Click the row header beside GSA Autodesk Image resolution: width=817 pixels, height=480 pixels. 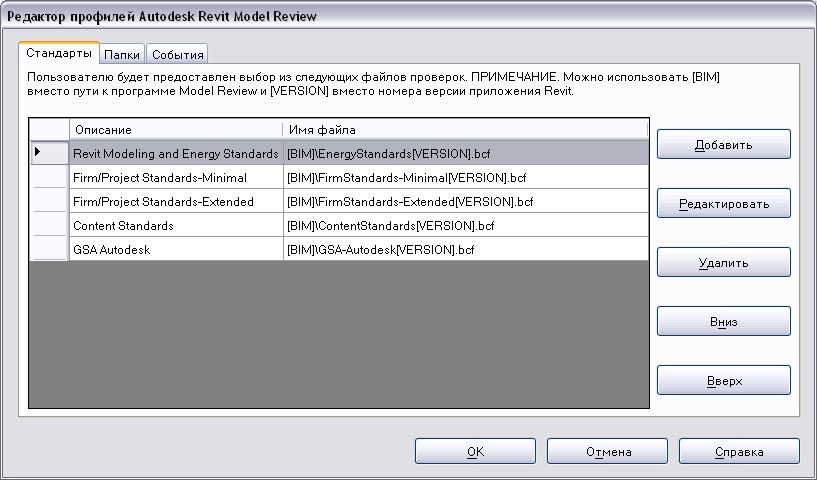pyautogui.click(x=49, y=249)
